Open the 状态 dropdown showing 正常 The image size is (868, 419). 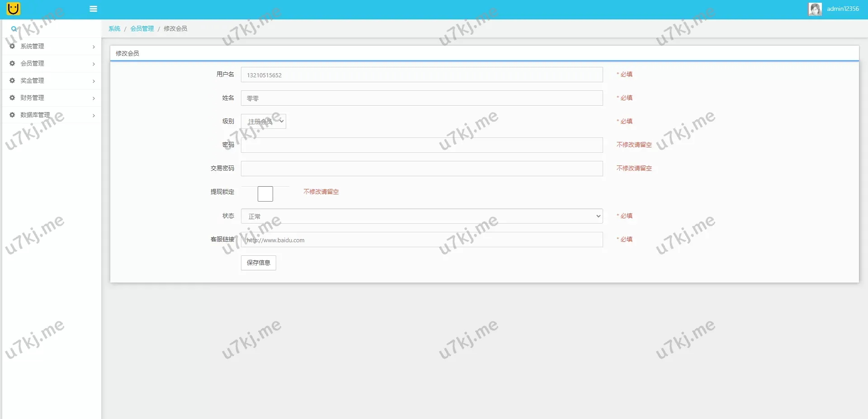[x=421, y=216]
